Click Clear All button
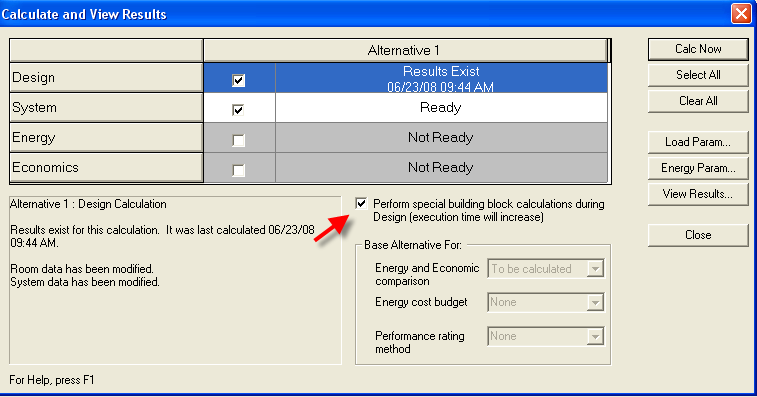Image resolution: width=757 pixels, height=397 pixels. pos(698,101)
